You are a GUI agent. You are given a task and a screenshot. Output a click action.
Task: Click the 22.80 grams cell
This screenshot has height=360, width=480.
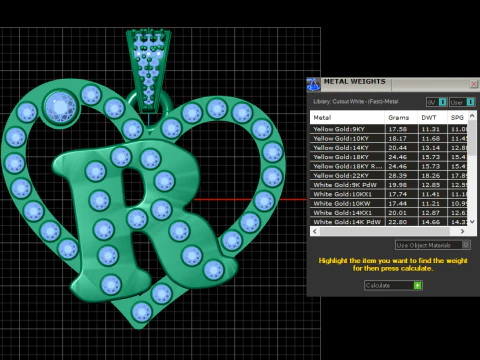[x=401, y=222]
